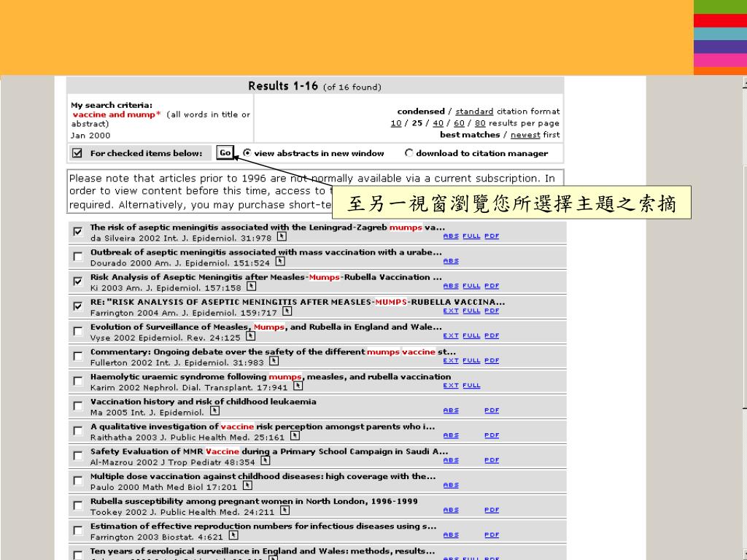Click the Go button for checked items
Image resolution: width=747 pixels, height=560 pixels.
225,153
